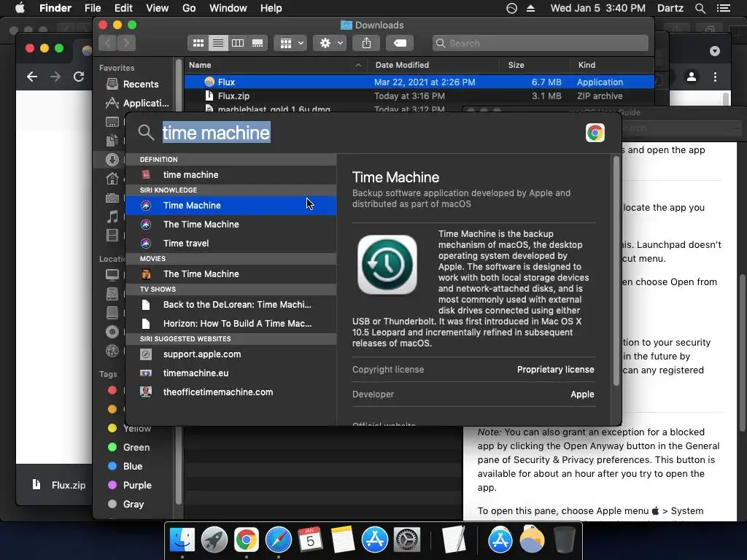The image size is (747, 560).
Task: Open TextEdit document icon in dock
Action: [453, 540]
